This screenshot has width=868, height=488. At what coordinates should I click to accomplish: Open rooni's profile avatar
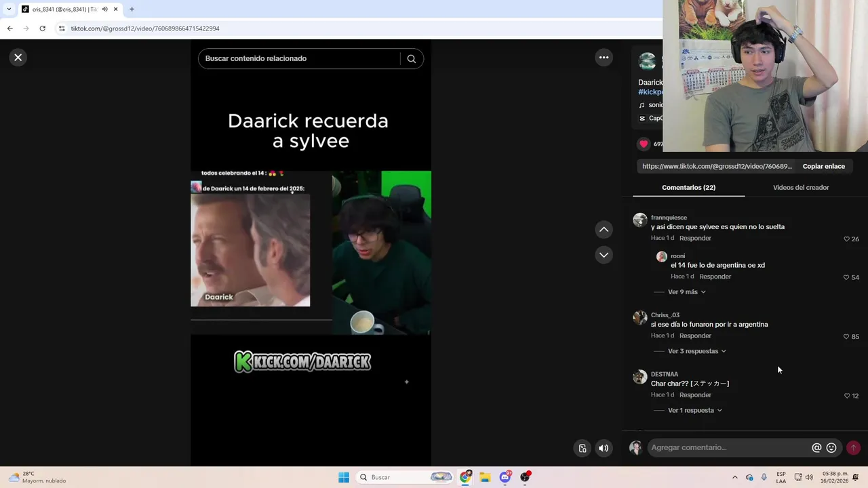tap(662, 257)
